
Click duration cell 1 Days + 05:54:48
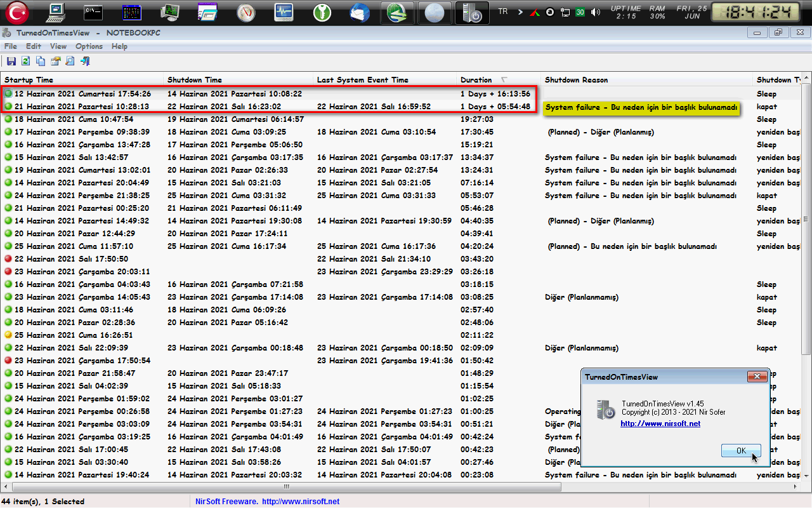click(x=495, y=107)
